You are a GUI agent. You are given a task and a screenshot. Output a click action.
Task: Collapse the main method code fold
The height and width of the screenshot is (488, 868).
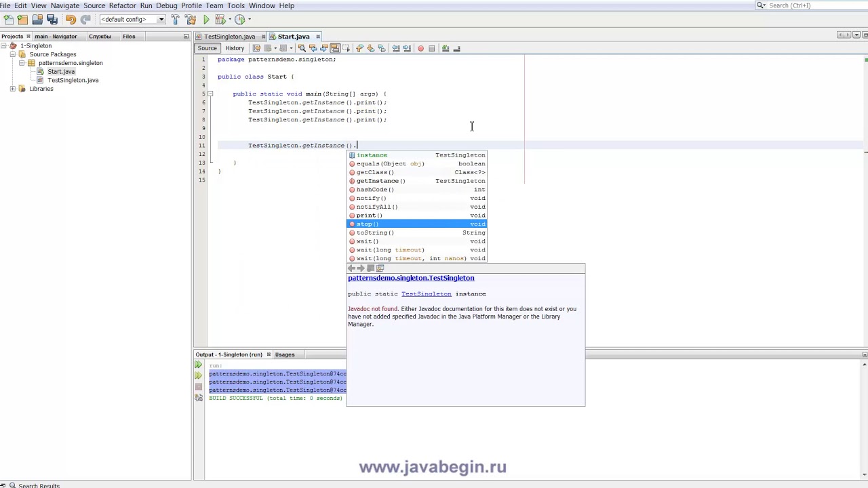pos(211,94)
